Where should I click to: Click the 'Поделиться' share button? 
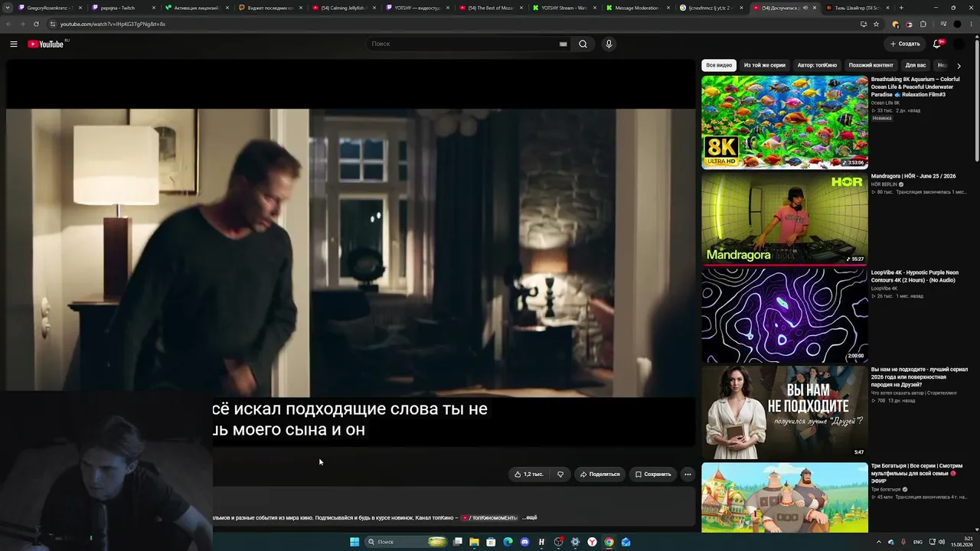(x=599, y=474)
